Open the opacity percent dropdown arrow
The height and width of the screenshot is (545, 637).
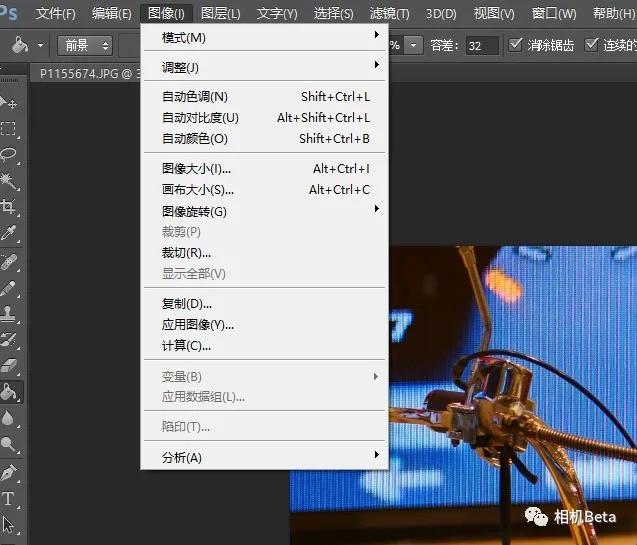pyautogui.click(x=414, y=45)
